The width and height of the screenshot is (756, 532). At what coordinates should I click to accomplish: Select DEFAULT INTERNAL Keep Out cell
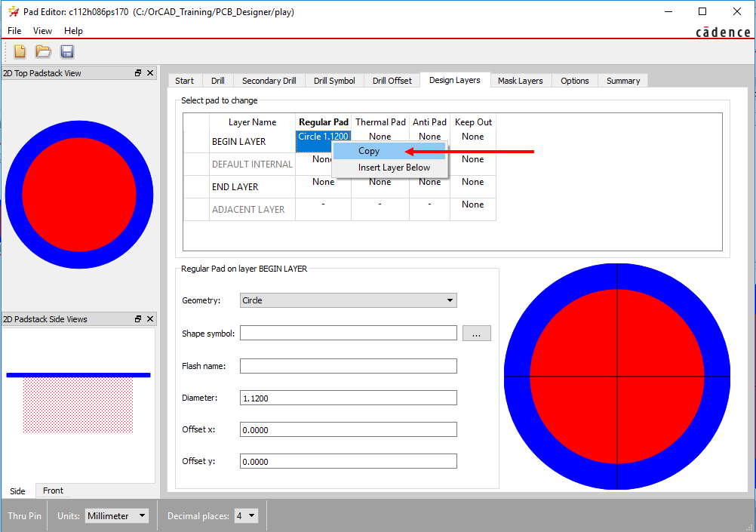[472, 164]
